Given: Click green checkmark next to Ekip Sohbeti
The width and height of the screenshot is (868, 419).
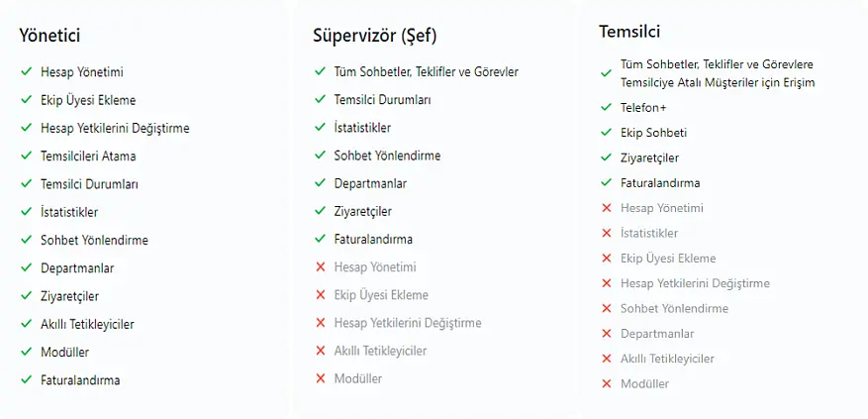Looking at the screenshot, I should (x=606, y=132).
